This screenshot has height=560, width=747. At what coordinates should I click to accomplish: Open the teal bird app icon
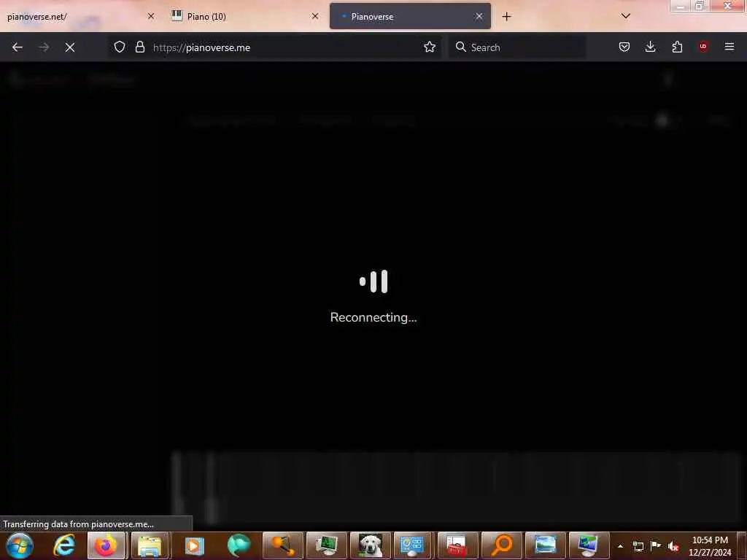[x=239, y=545]
